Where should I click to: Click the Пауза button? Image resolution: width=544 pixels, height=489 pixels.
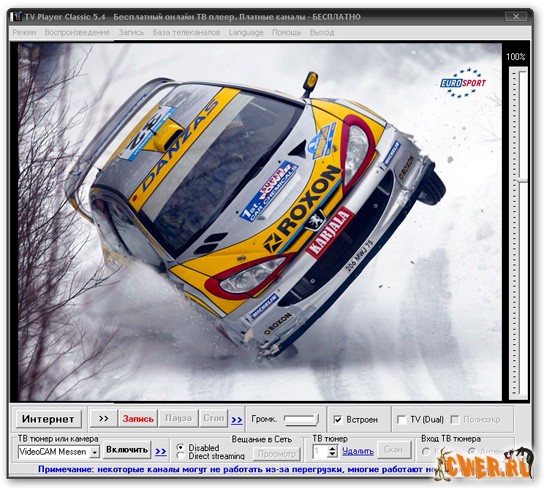pos(178,418)
